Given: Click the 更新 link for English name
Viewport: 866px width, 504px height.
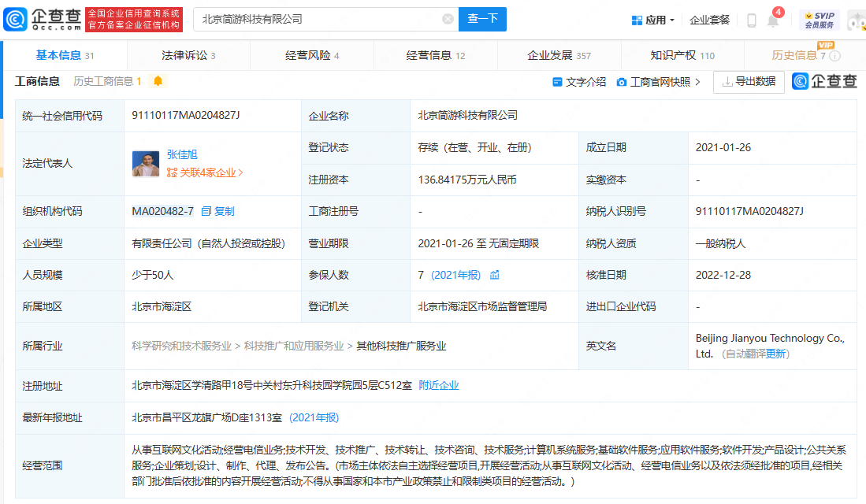Looking at the screenshot, I should (x=775, y=354).
